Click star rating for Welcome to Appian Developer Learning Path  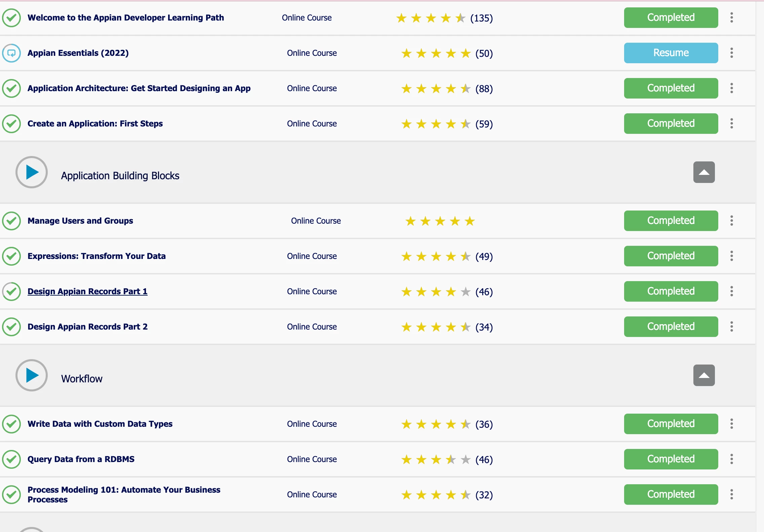click(431, 18)
